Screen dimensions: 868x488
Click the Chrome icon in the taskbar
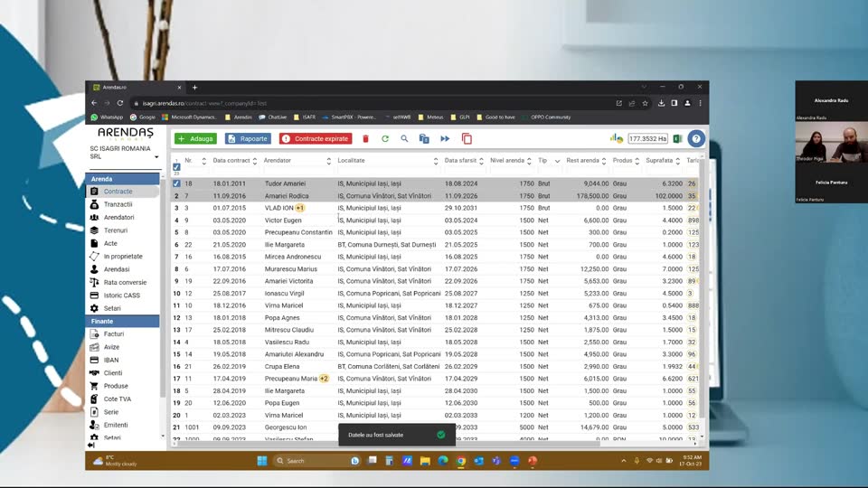pyautogui.click(x=460, y=460)
